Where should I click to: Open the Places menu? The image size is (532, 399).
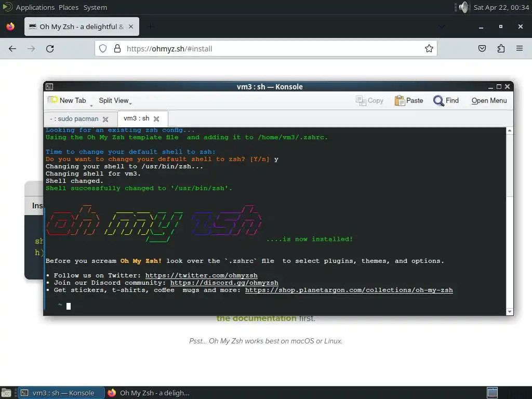coord(69,7)
